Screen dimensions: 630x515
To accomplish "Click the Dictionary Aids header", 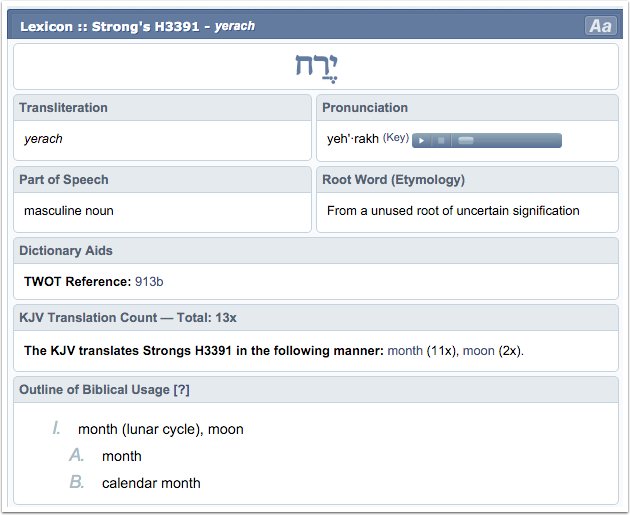I will pyautogui.click(x=66, y=250).
